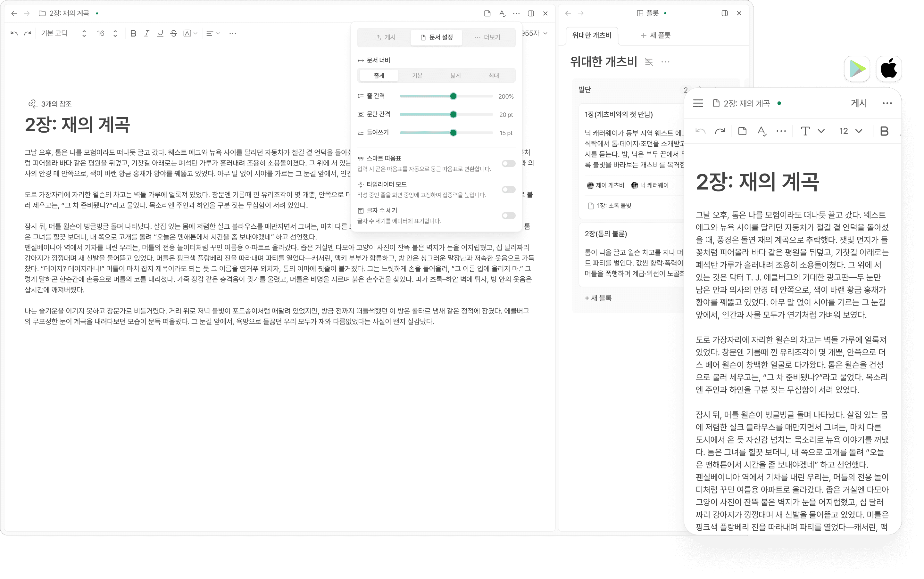
Task: Toggle bold formatting in editor toolbar
Action: [133, 33]
